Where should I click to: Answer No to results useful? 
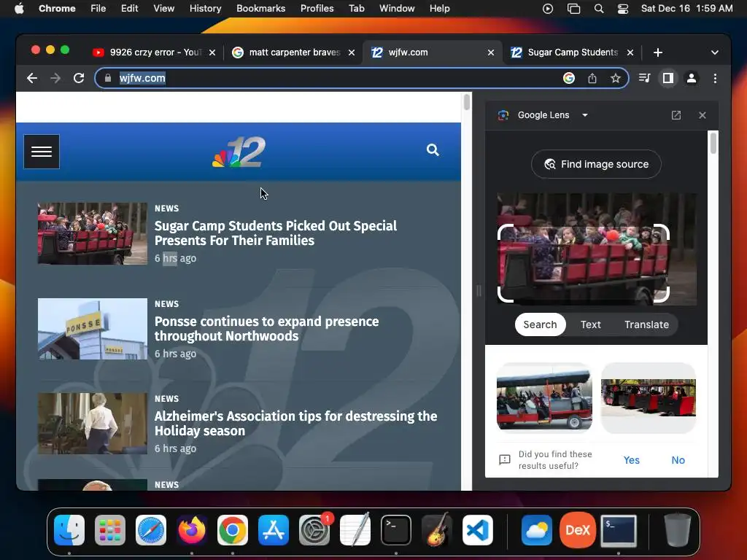point(678,460)
